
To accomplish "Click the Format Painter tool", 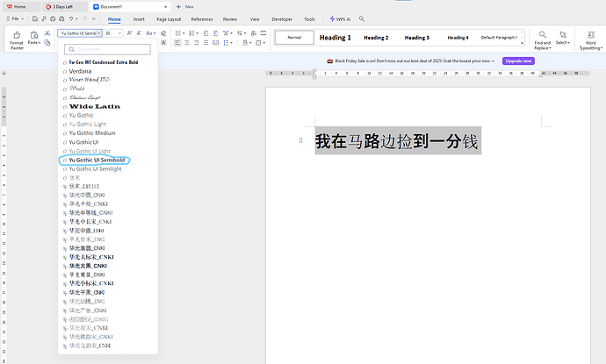I will [17, 40].
